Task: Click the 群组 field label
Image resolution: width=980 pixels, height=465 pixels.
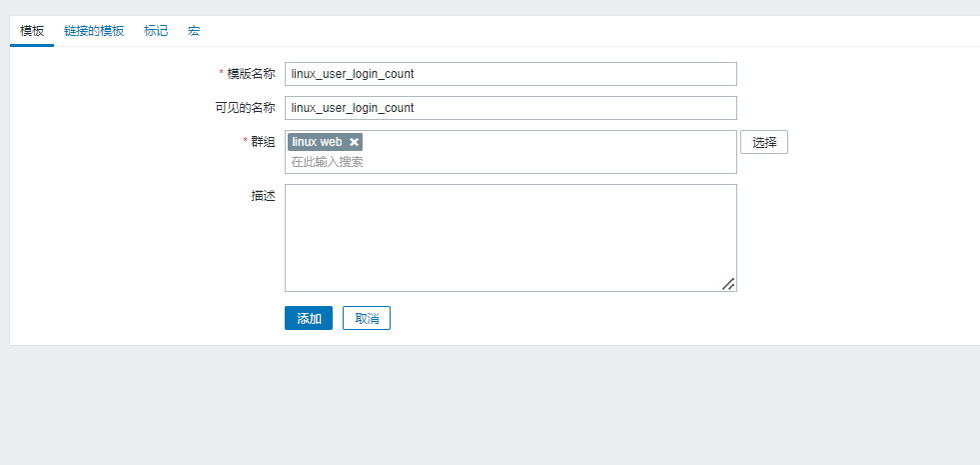Action: click(263, 142)
